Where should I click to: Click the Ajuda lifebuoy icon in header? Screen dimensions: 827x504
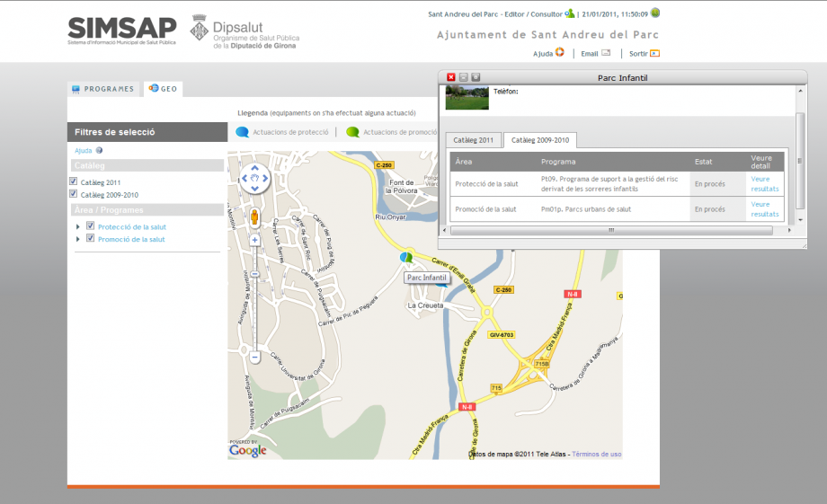click(560, 53)
